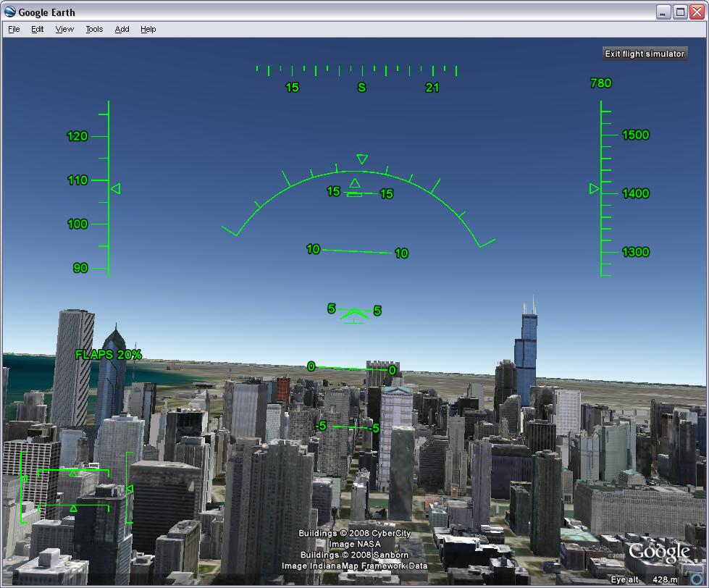Click the airspeed indicator pointer triangle
The height and width of the screenshot is (588, 709).
116,188
